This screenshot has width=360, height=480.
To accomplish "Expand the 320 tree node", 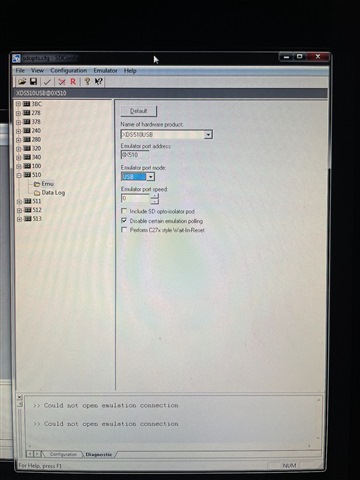I will pyautogui.click(x=19, y=149).
